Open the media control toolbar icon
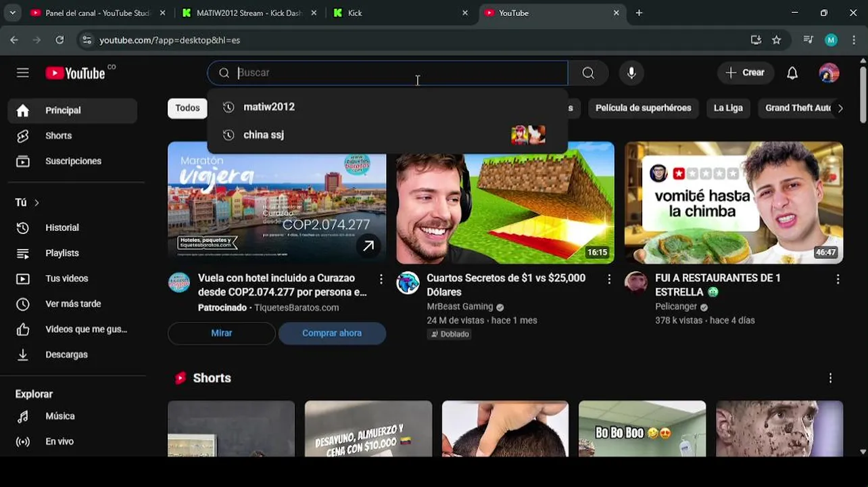Viewport: 868px width, 487px height. [808, 41]
